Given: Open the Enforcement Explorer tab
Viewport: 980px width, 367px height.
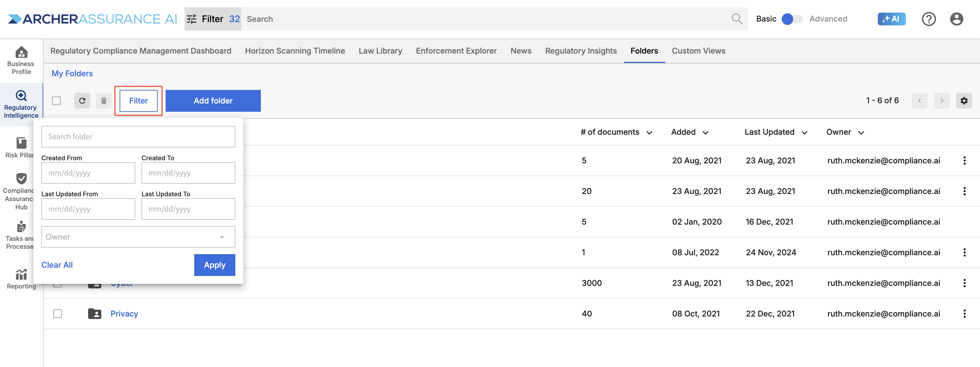Looking at the screenshot, I should click(x=456, y=51).
